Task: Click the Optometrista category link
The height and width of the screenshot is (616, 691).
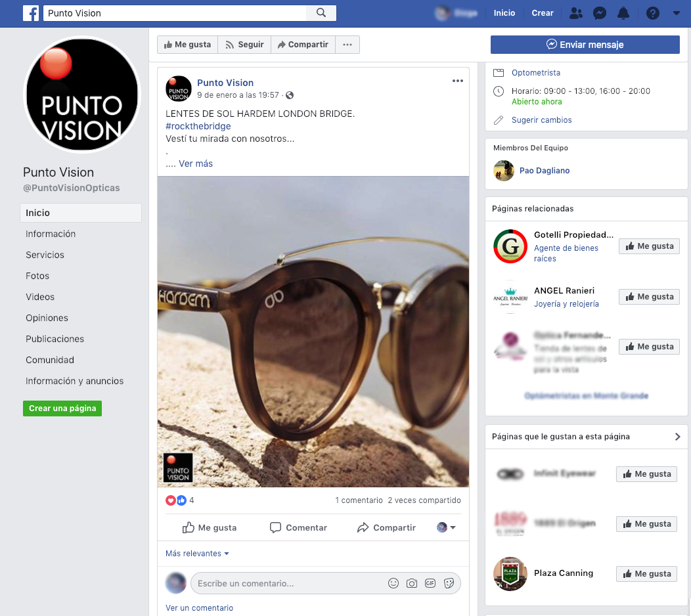Action: click(x=536, y=73)
